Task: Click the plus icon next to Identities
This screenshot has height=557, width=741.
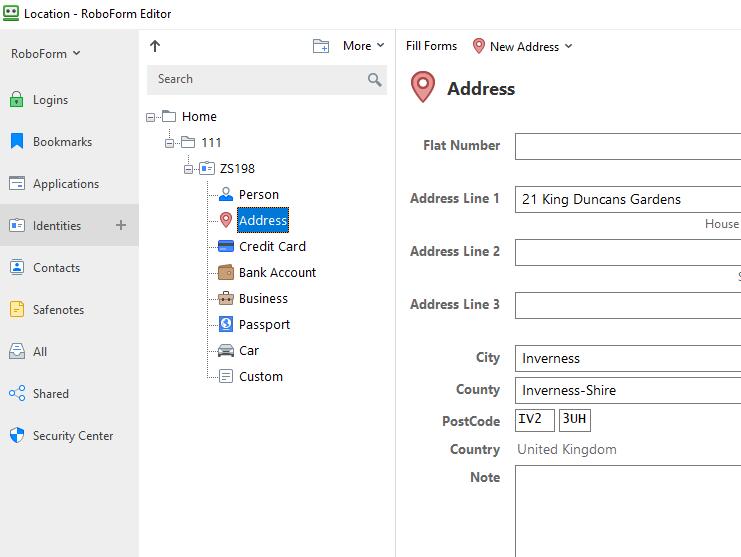Action: (121, 226)
